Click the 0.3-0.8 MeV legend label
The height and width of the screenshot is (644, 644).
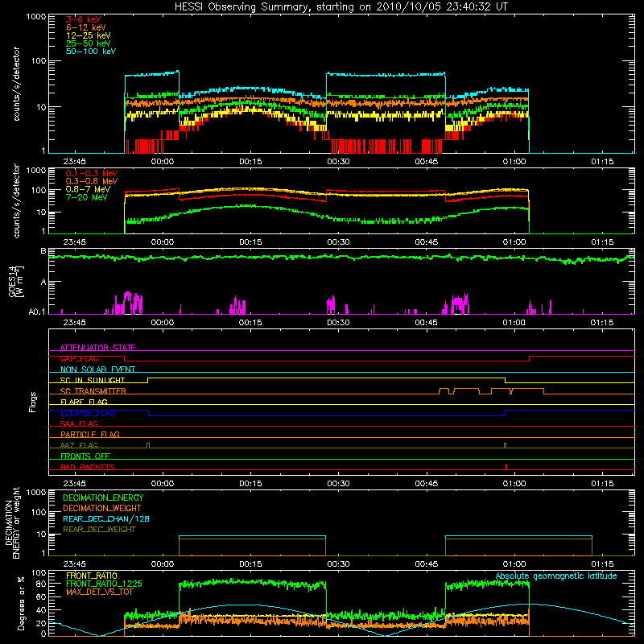pos(92,181)
